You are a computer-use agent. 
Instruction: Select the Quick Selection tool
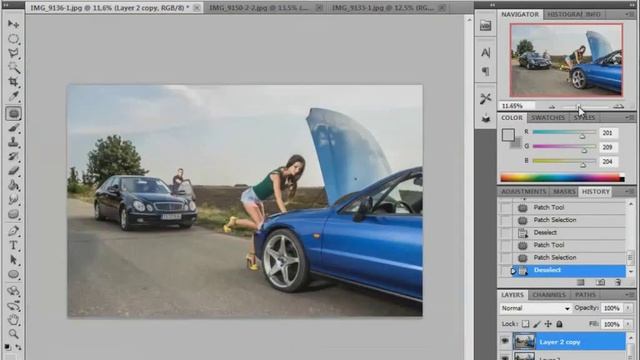coord(13,68)
